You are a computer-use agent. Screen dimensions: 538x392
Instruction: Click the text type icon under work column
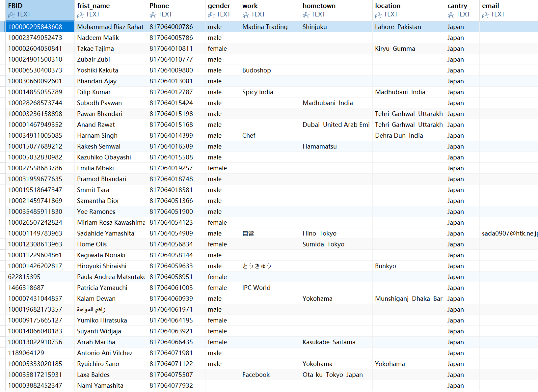click(246, 15)
